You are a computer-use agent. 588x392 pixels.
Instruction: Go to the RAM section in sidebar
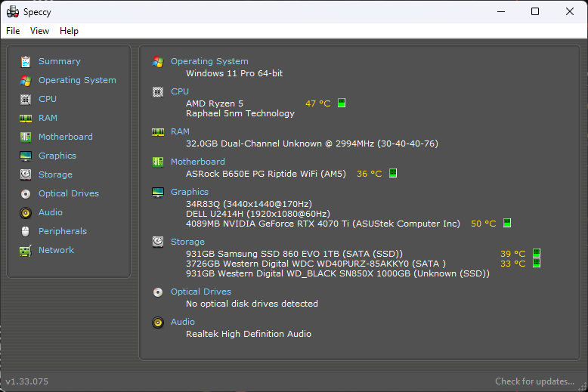tap(48, 118)
